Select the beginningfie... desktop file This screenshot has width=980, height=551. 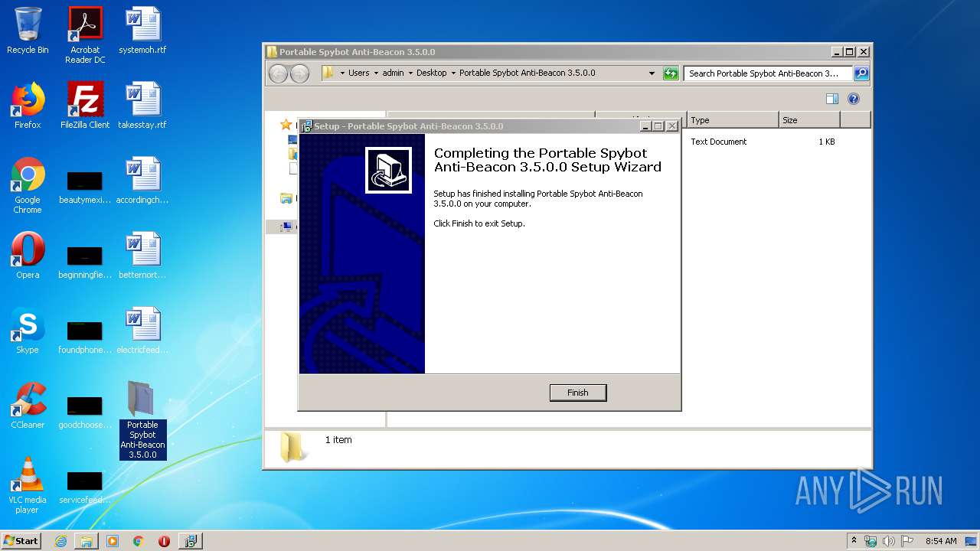(x=85, y=262)
